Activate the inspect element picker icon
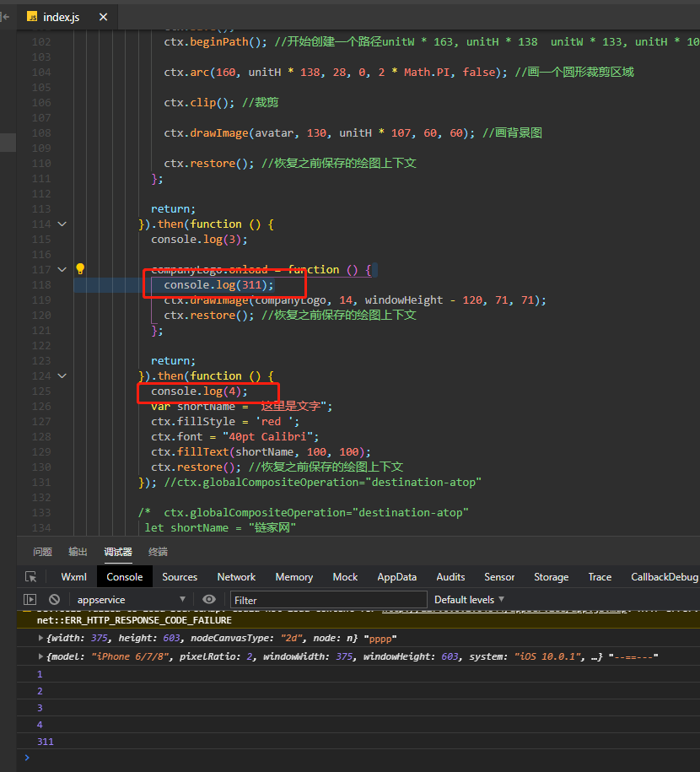Screen dimensions: 700x772 [x=31, y=576]
